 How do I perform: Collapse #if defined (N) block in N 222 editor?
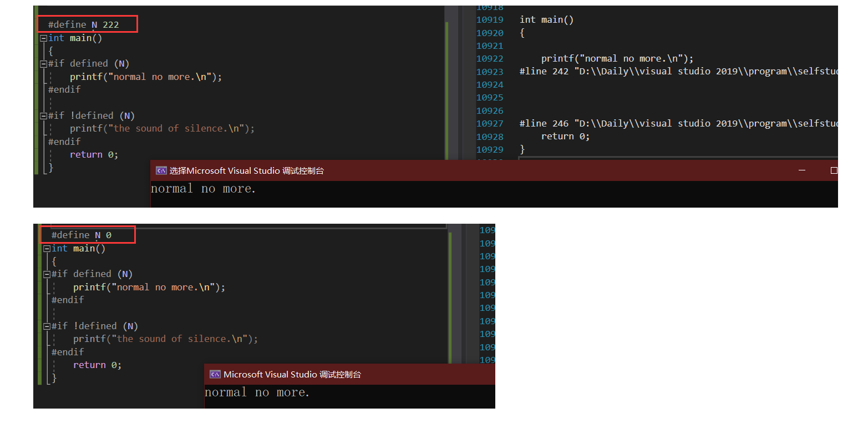[43, 64]
